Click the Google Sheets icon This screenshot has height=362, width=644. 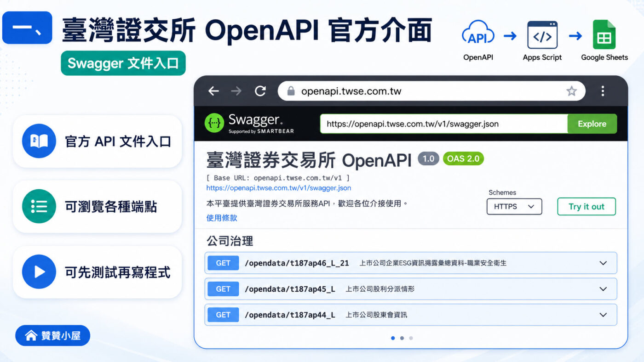[x=604, y=35]
